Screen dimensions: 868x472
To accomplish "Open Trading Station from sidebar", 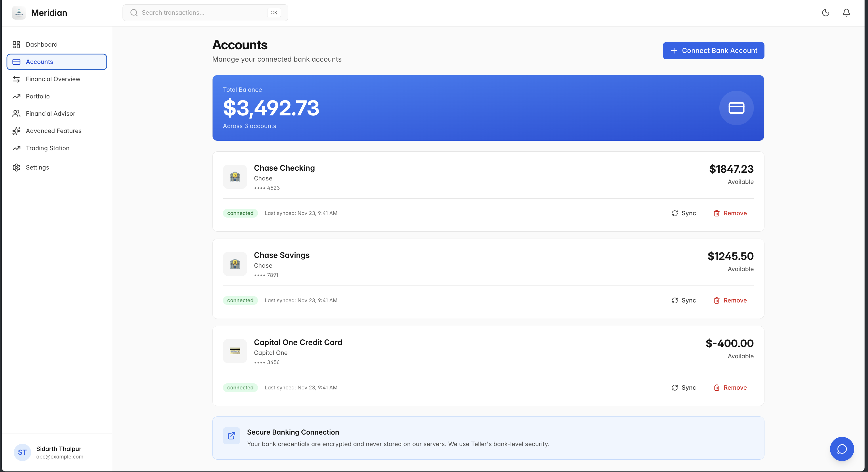I will tap(47, 148).
